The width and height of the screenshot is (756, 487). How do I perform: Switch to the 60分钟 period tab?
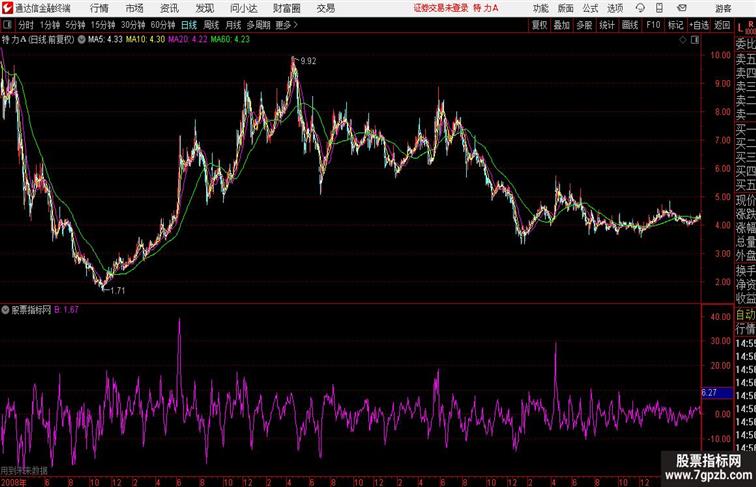[163, 25]
